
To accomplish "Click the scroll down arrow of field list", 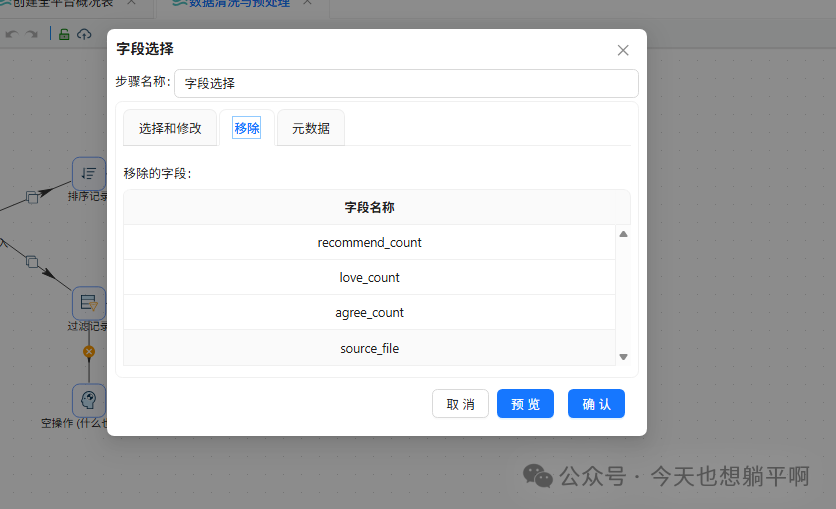I will (x=623, y=357).
